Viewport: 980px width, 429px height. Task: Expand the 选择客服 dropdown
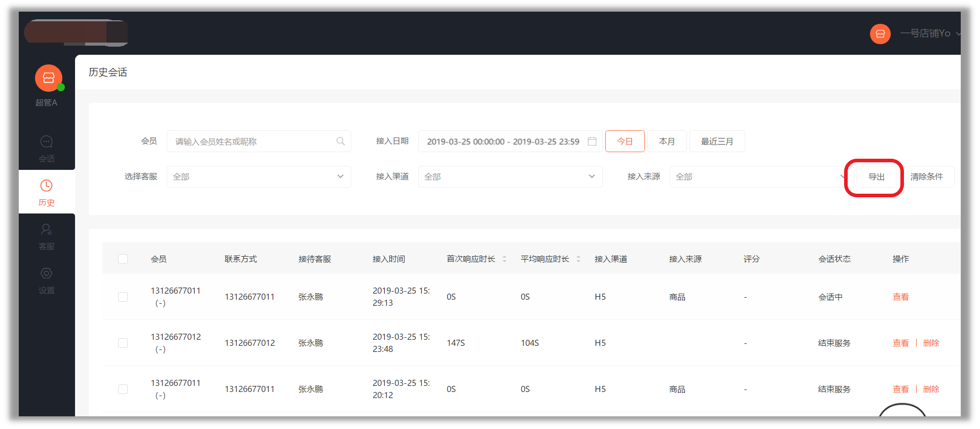click(259, 177)
